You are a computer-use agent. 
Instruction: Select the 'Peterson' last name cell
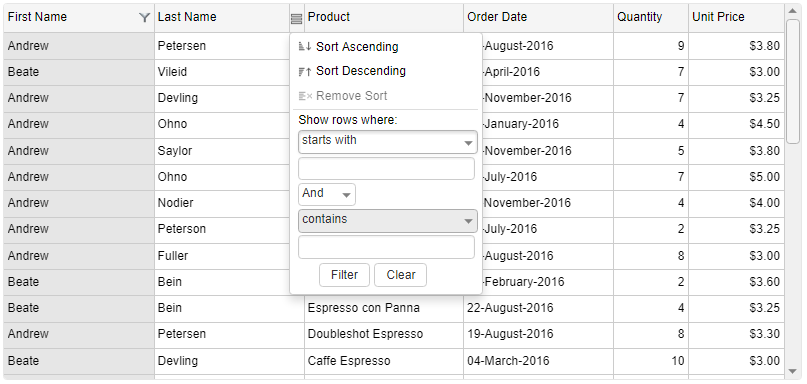coord(222,229)
